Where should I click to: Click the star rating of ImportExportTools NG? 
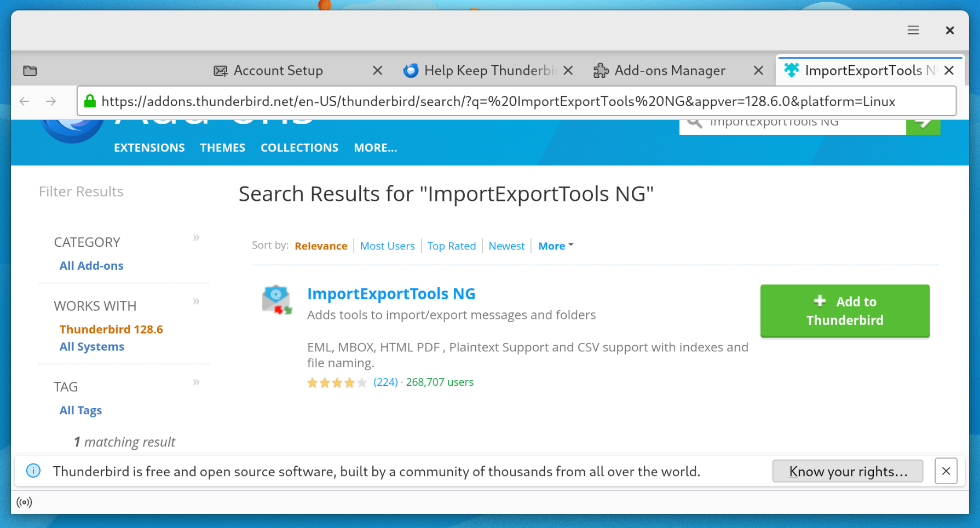point(337,382)
